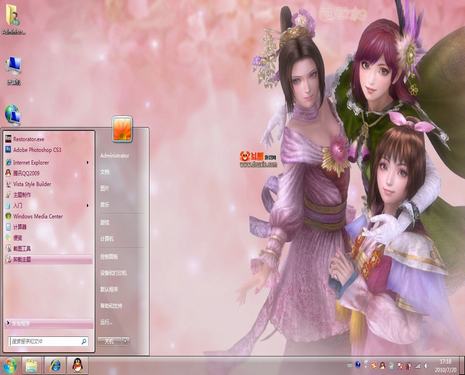Open 设备和打印机 Devices and Printers
Viewport: 465px width, 375px height.
coord(114,273)
